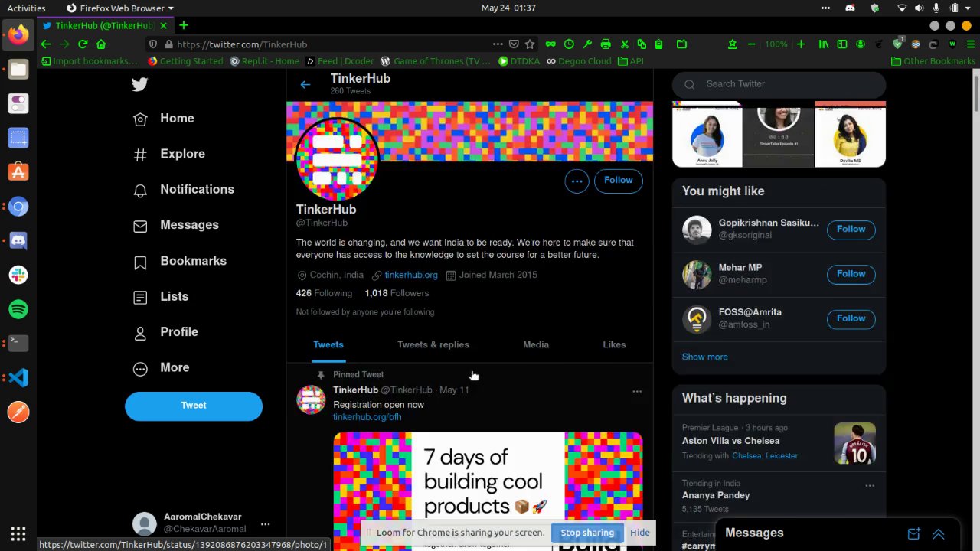The image size is (980, 551).
Task: View the 426 Following list
Action: (324, 293)
